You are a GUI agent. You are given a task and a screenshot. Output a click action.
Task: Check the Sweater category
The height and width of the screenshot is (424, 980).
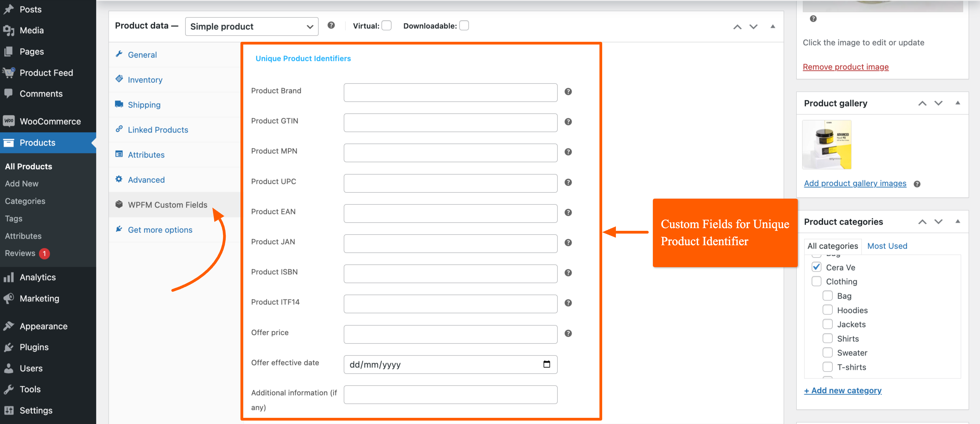pyautogui.click(x=828, y=352)
